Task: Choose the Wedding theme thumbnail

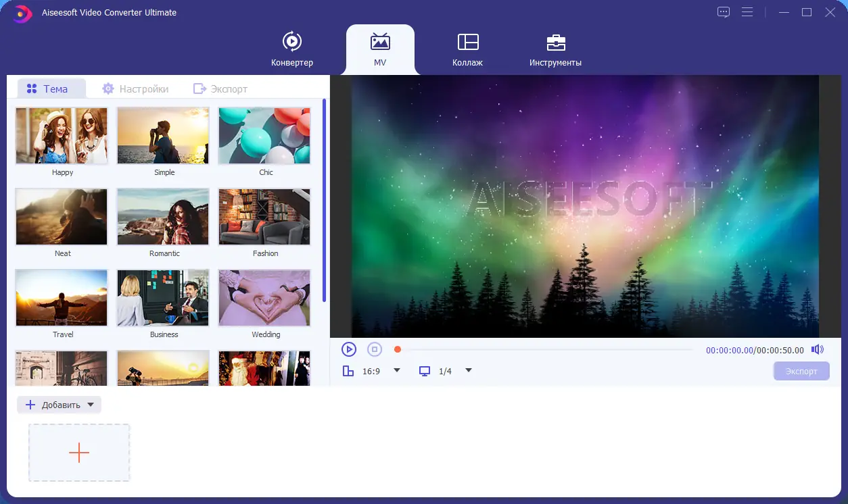Action: (264, 298)
